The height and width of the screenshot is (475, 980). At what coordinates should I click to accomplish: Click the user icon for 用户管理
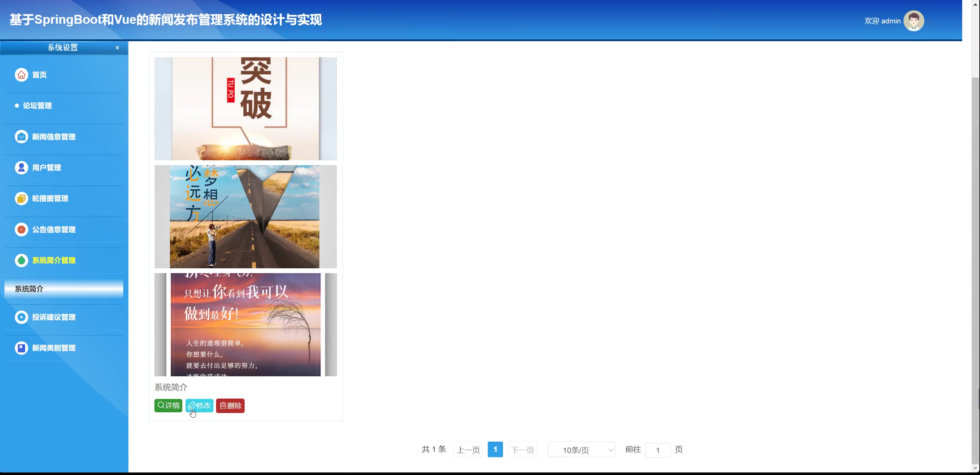[x=21, y=167]
